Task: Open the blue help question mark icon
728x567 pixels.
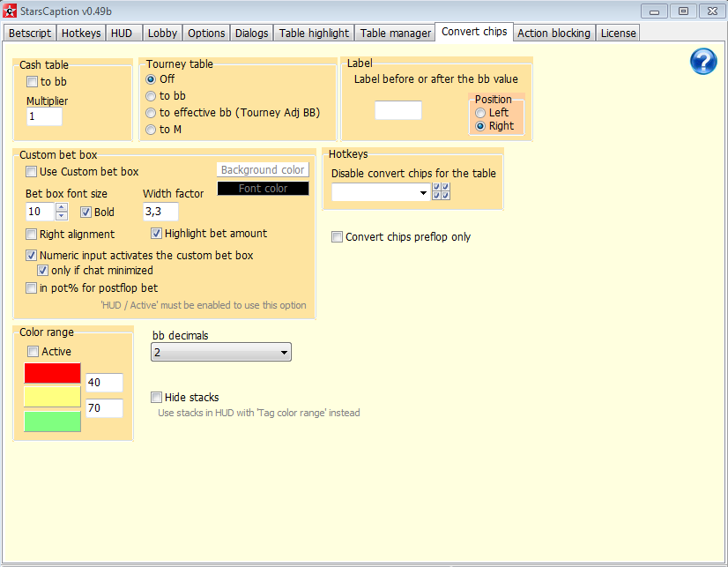Action: (x=703, y=62)
